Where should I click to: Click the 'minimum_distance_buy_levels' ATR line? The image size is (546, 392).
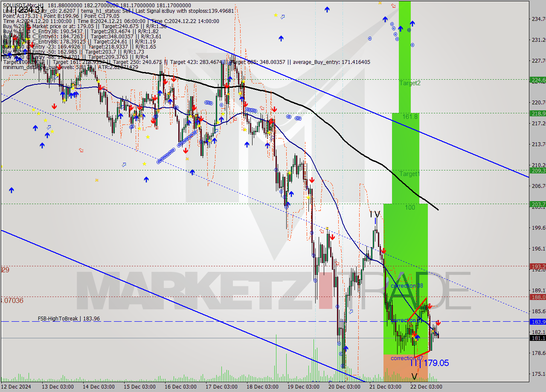point(70,67)
